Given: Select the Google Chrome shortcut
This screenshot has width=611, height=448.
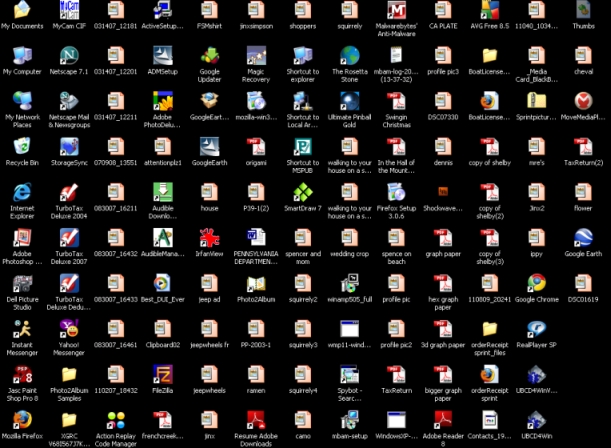Looking at the screenshot, I should [x=537, y=283].
